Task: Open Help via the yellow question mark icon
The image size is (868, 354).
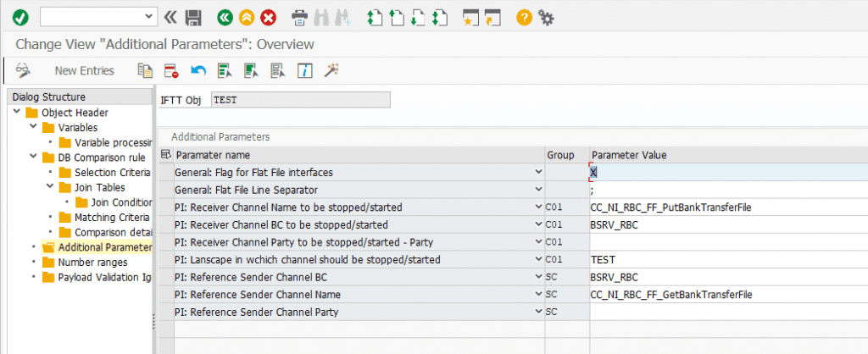Action: coord(524,18)
